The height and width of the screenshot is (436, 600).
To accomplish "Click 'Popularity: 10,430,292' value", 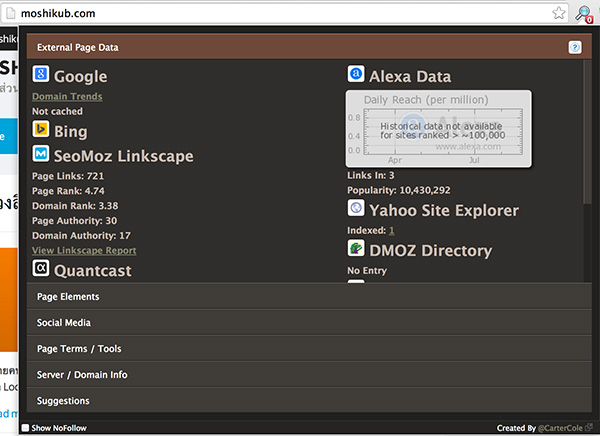I will click(x=399, y=190).
